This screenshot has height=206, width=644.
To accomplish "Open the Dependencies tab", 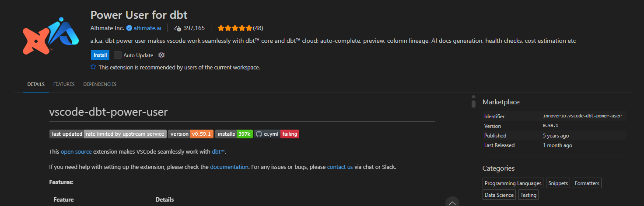I will click(x=100, y=84).
